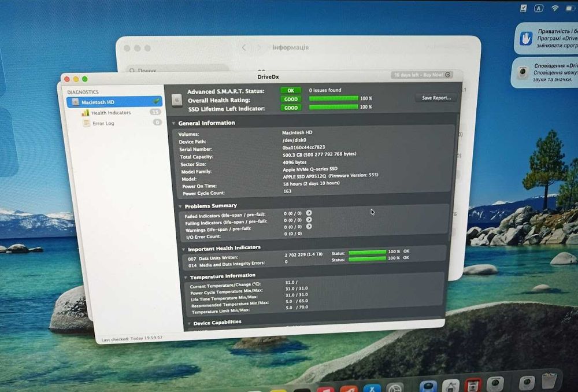Click the status bar for Data Units Written

[x=367, y=252]
